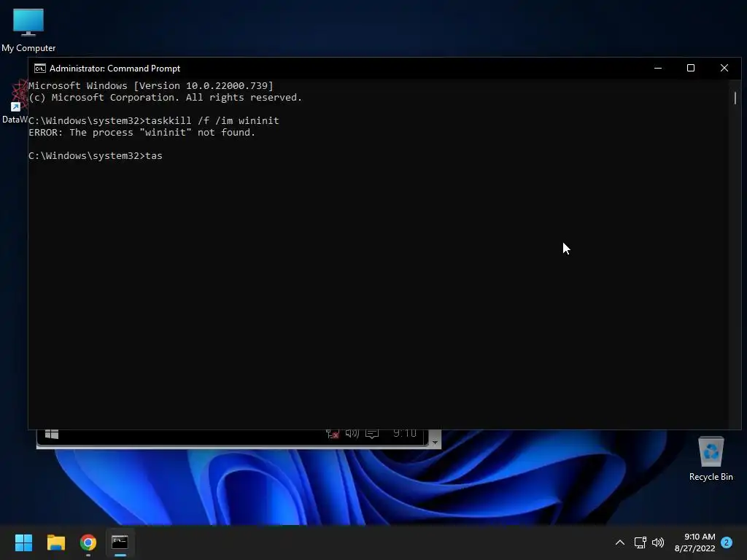This screenshot has height=560, width=747.
Task: Click the Microsoft Corporation copyright line
Action: coord(166,97)
